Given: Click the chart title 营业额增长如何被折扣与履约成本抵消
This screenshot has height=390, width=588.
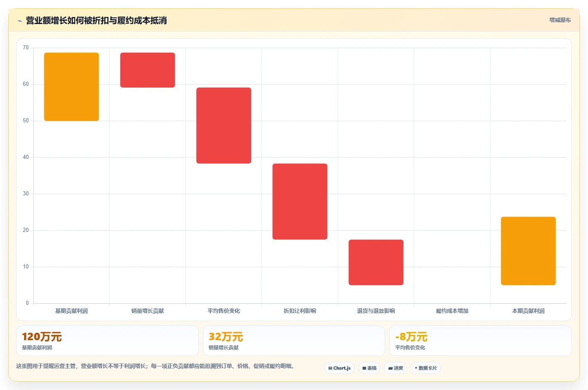Looking at the screenshot, I should pyautogui.click(x=96, y=20).
